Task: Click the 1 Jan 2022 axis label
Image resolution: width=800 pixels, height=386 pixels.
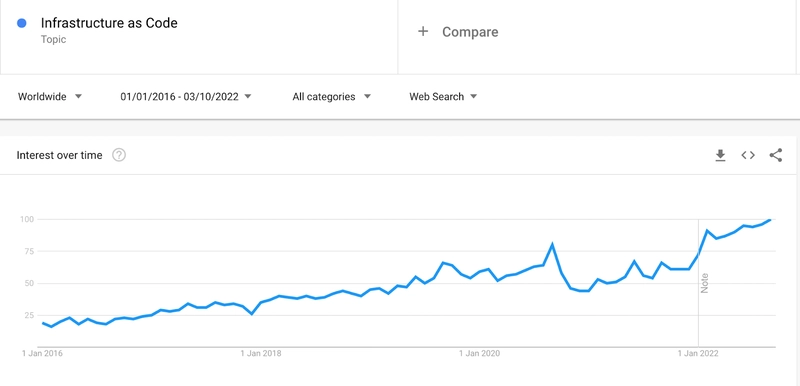Action: point(698,353)
